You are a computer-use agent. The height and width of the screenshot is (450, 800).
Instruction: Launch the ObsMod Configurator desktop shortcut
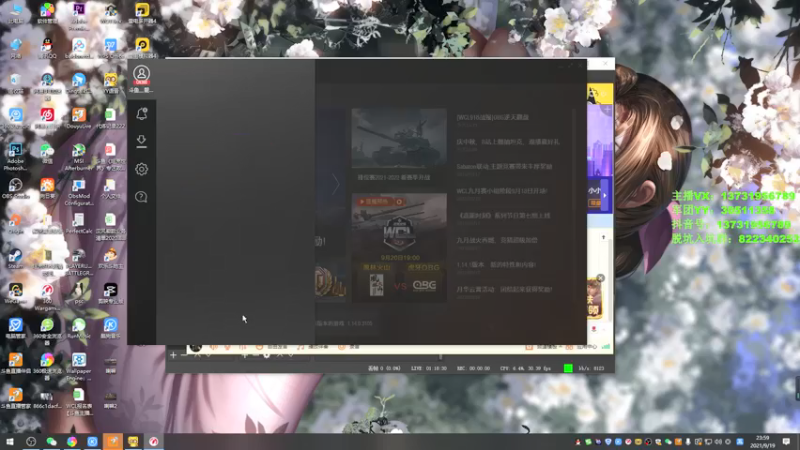tap(79, 192)
